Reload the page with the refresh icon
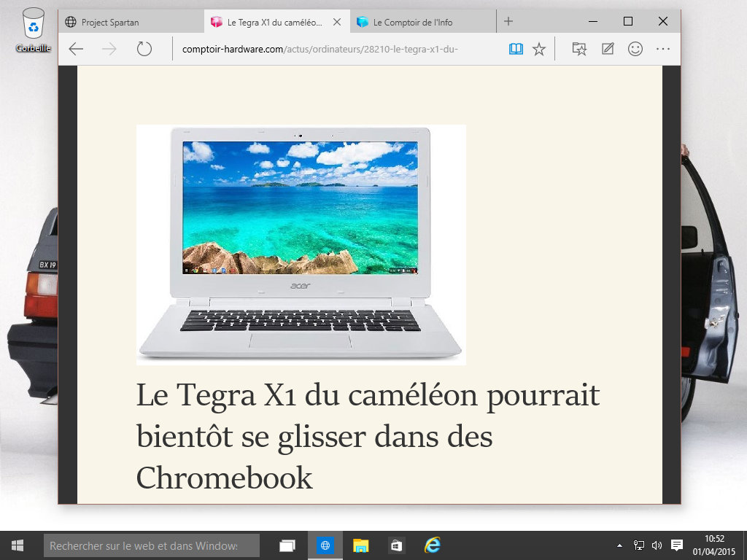The width and height of the screenshot is (747, 560). pyautogui.click(x=144, y=49)
